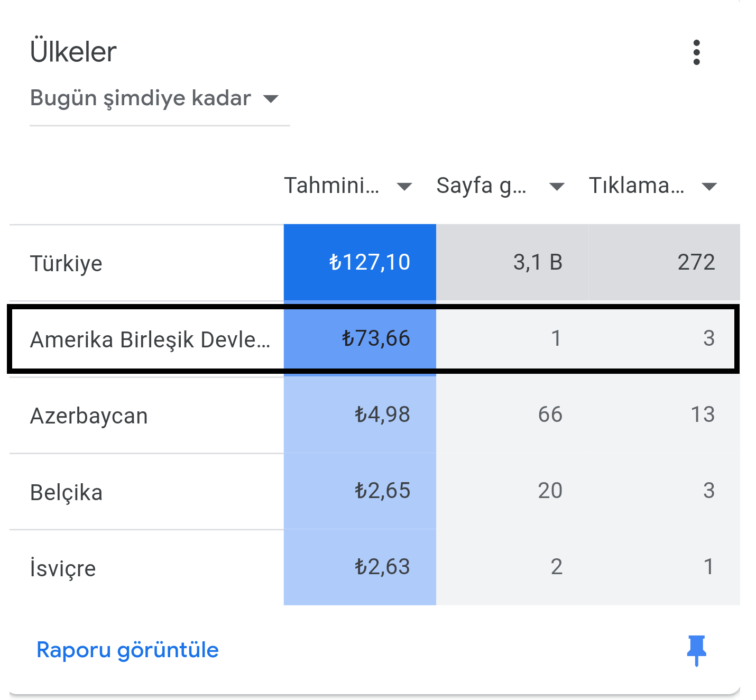Pin the Ülkeler card with pushpin icon
This screenshot has width=756, height=700.
tap(696, 650)
